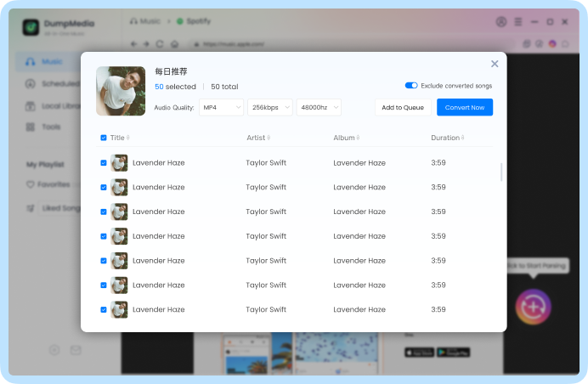Screen dimensions: 588x384
Task: Toggle Exclude converted songs switch
Action: point(411,86)
